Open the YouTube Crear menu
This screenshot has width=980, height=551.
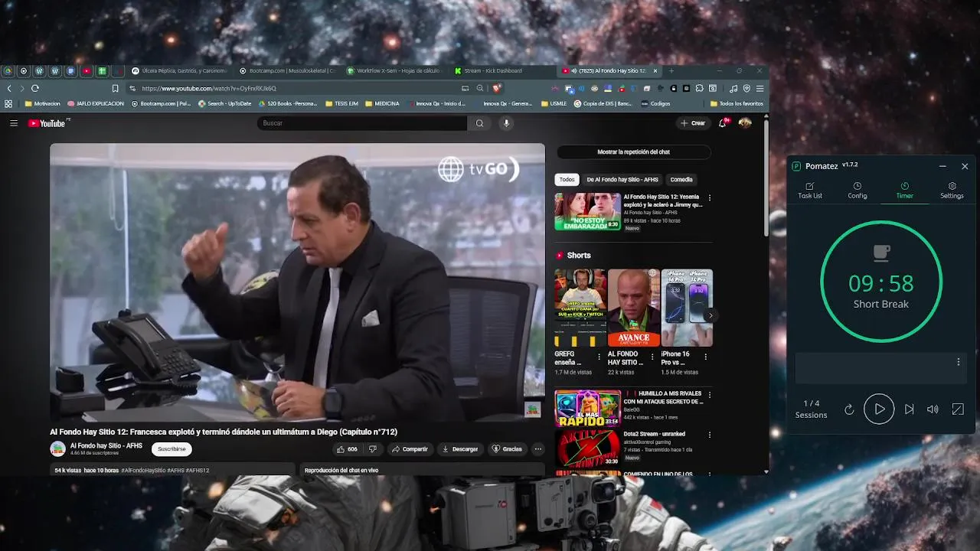(x=693, y=123)
